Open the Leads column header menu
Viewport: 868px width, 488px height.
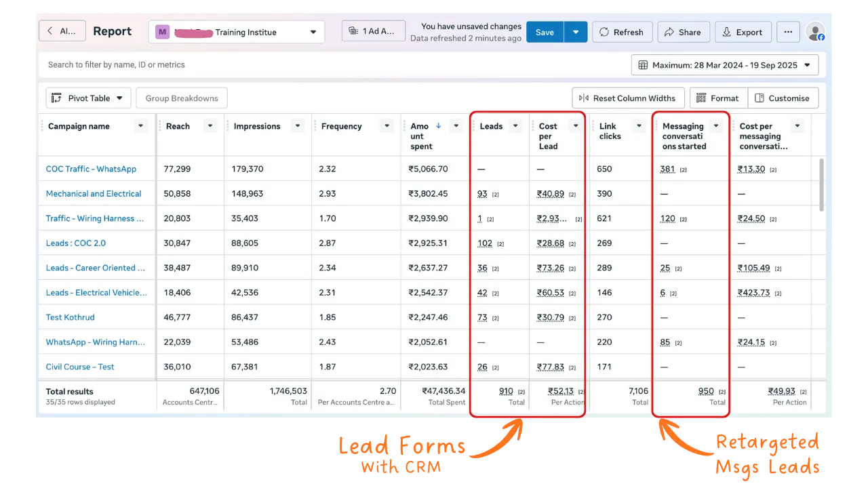tap(516, 126)
